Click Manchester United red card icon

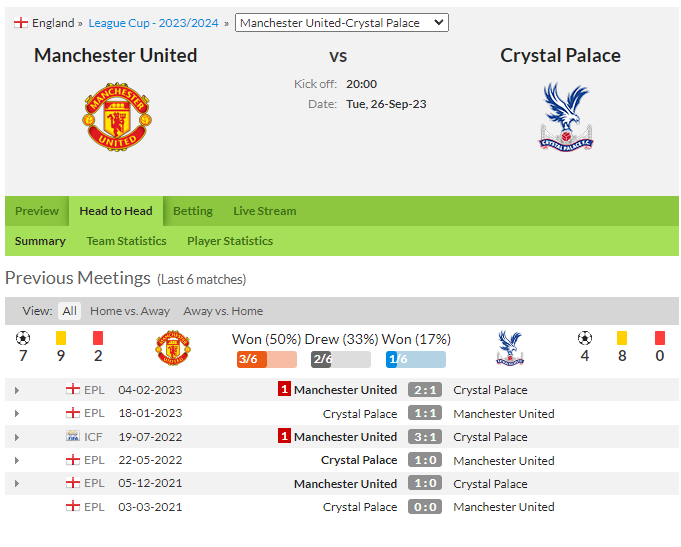point(98,338)
